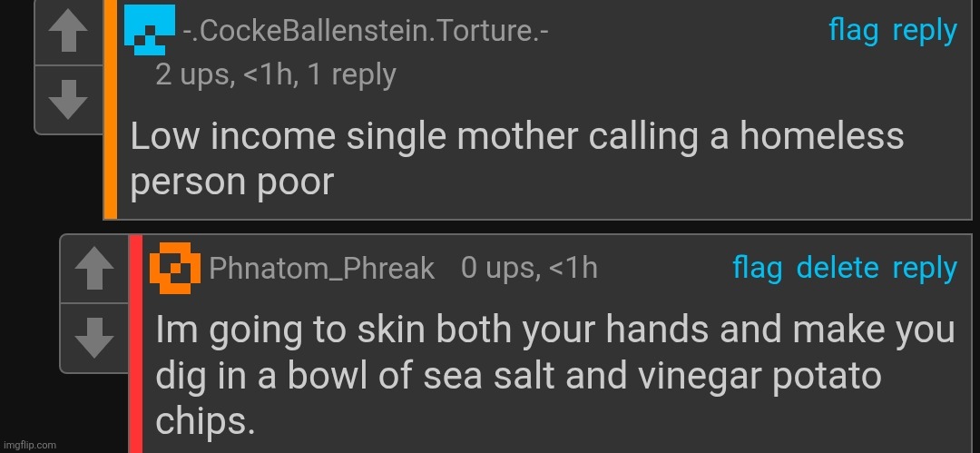Screen dimensions: 980x453
Task: Reply to Phnatom_Phreak's comment
Action: click(925, 268)
